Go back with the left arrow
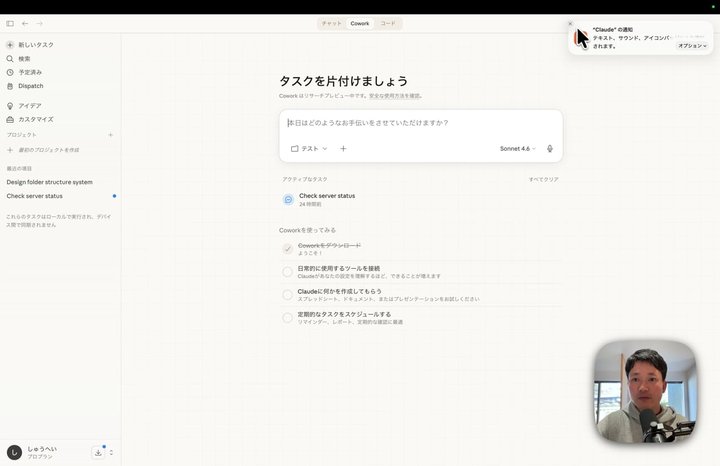The height and width of the screenshot is (466, 720). click(25, 23)
